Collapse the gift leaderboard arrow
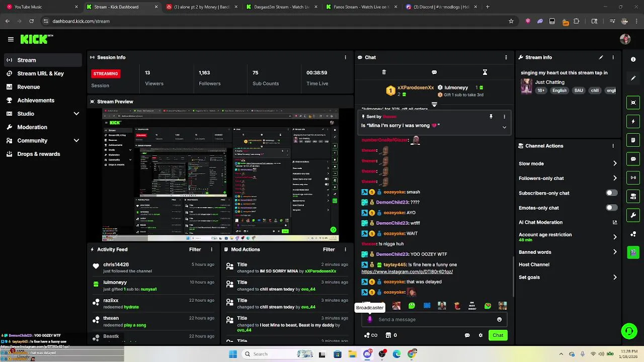The height and width of the screenshot is (362, 644). point(434,105)
